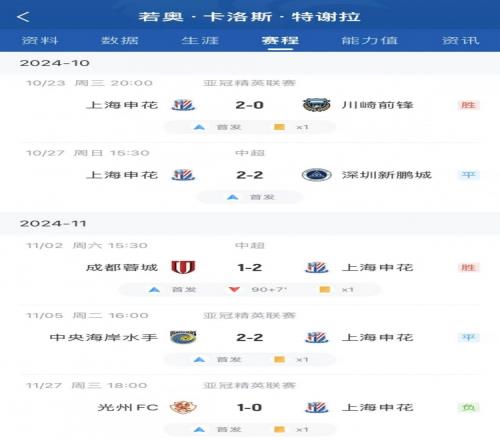Open the 光州FC team crest

pos(183,407)
